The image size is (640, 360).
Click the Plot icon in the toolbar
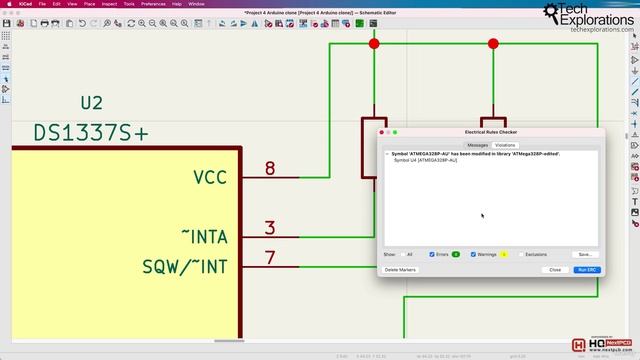click(x=55, y=24)
